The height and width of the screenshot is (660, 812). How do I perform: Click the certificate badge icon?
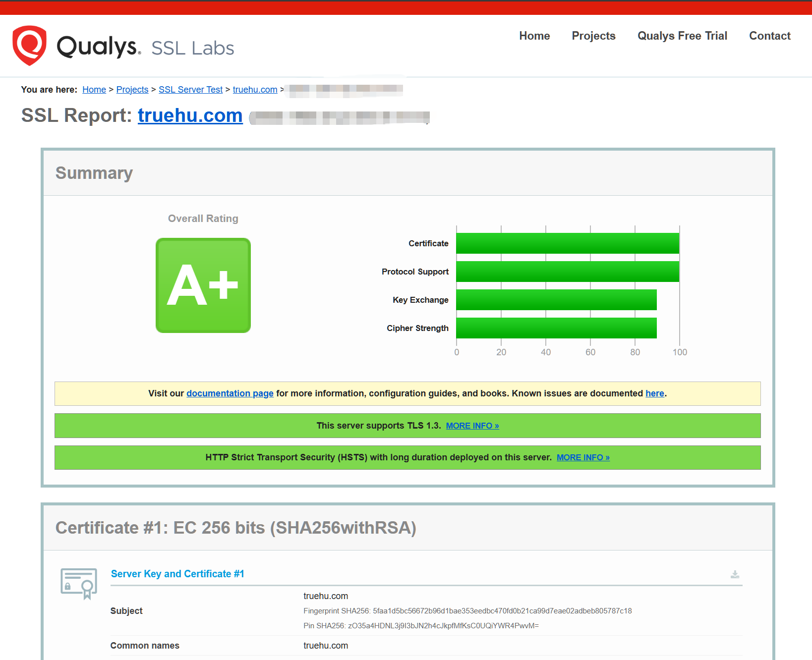pos(79,583)
